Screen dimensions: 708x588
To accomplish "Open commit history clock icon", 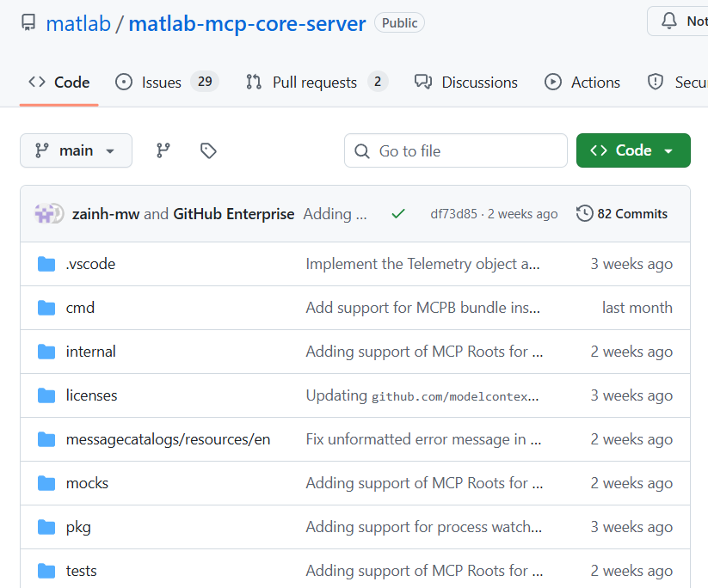I will pos(584,213).
